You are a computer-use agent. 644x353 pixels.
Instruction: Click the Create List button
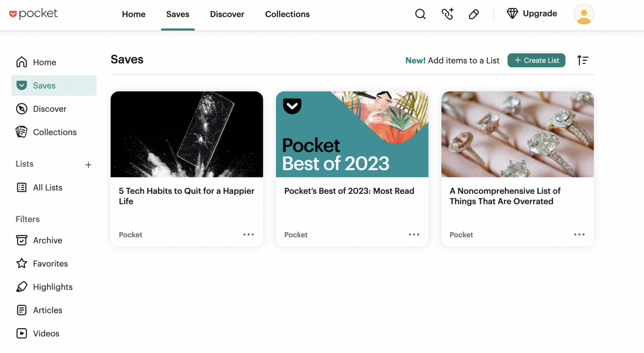click(536, 60)
